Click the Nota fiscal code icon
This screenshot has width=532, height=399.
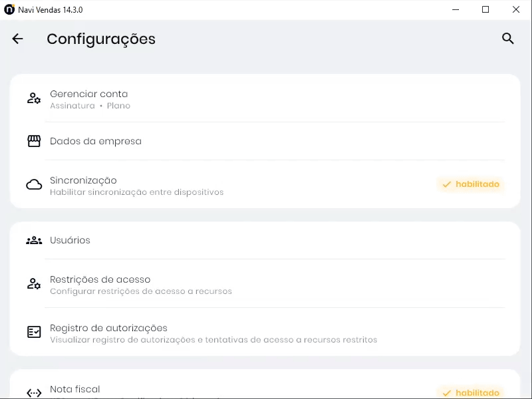(34, 392)
